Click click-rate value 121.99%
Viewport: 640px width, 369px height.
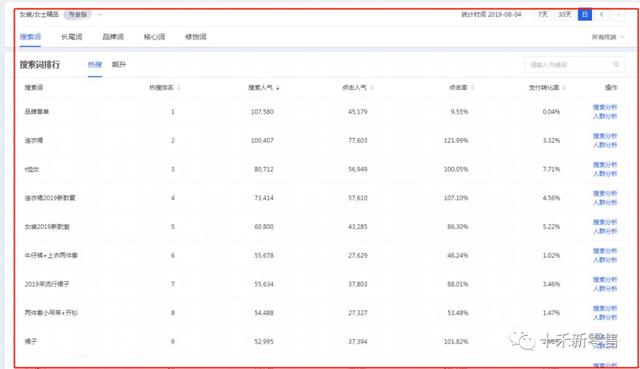(456, 140)
